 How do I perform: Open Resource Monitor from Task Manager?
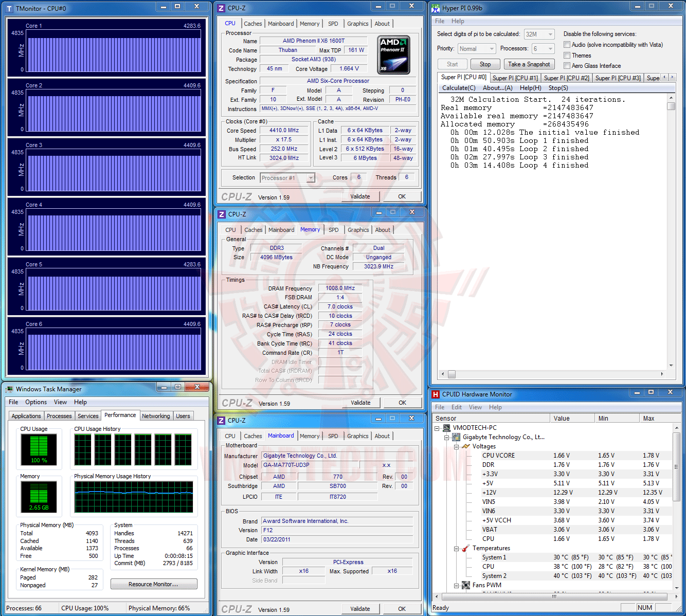click(x=154, y=584)
